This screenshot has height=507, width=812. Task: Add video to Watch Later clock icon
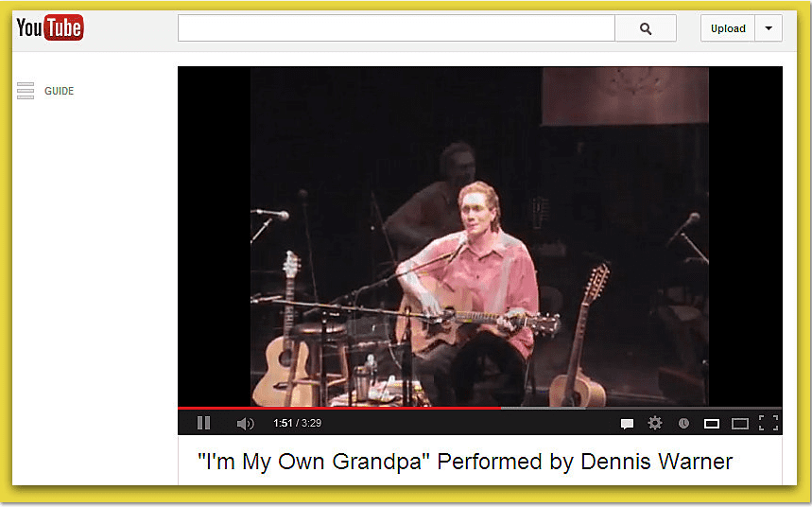(683, 424)
